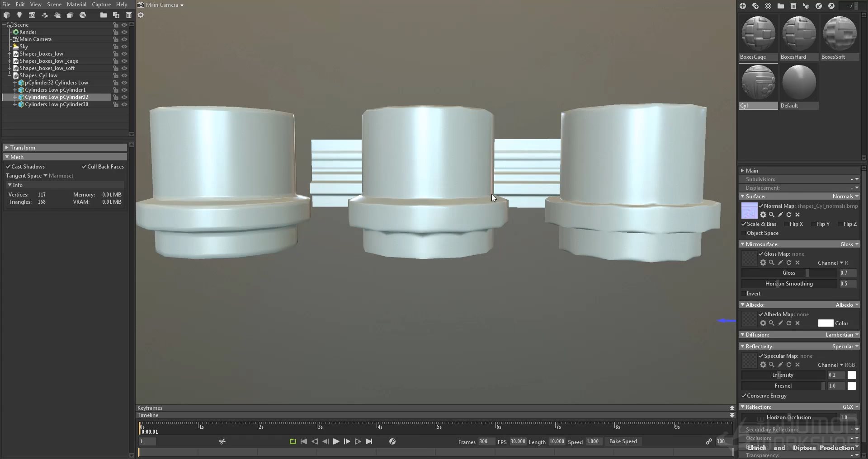This screenshot has width=868, height=459.
Task: Click the viewport settings gear icon
Action: point(141,15)
